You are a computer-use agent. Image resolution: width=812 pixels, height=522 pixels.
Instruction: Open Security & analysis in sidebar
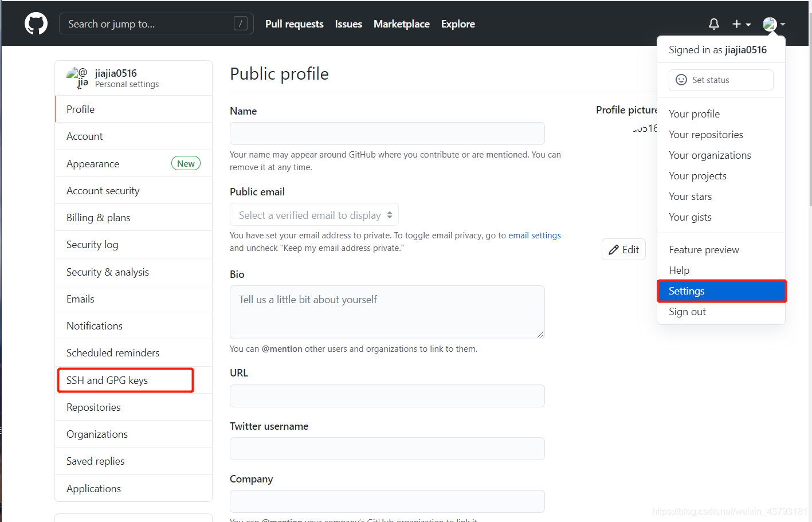134,272
